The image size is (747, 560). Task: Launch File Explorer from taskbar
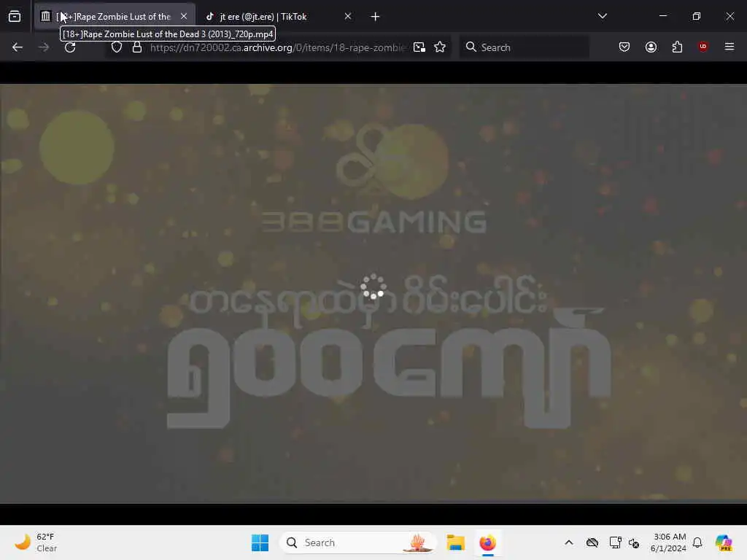point(455,542)
